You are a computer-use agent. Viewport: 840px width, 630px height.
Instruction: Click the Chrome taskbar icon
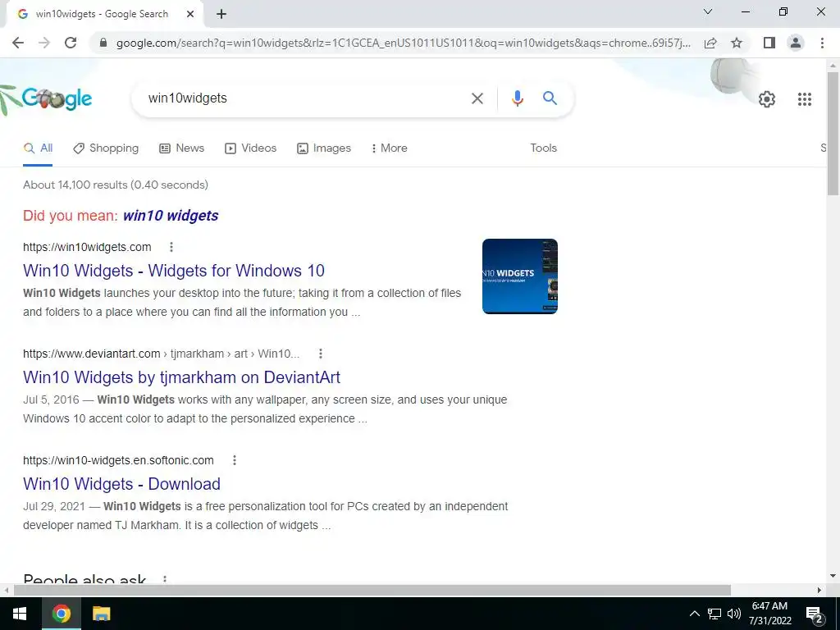pos(61,614)
